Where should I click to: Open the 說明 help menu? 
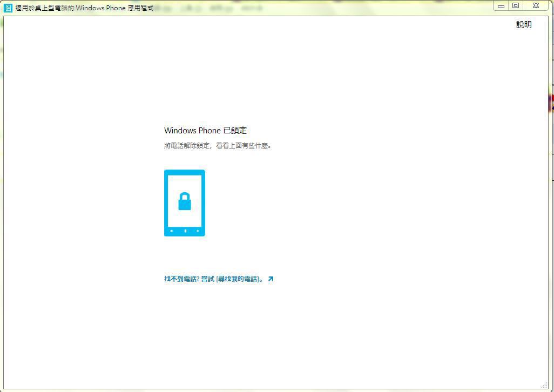click(x=524, y=25)
